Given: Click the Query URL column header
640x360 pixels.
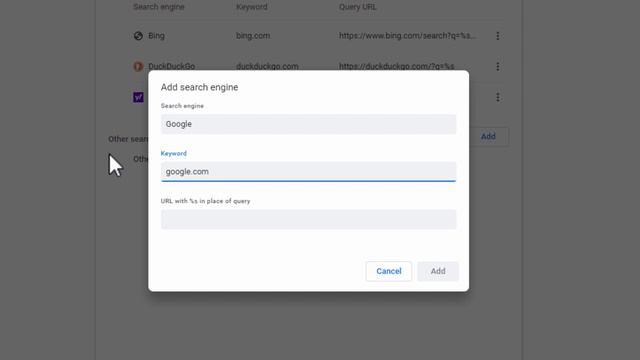Looking at the screenshot, I should coord(358,7).
